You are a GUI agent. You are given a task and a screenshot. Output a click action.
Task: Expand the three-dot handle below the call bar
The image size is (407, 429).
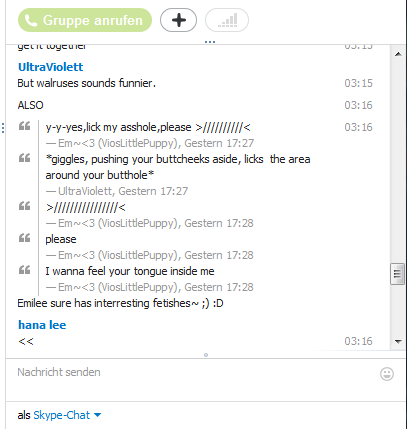coord(210,42)
